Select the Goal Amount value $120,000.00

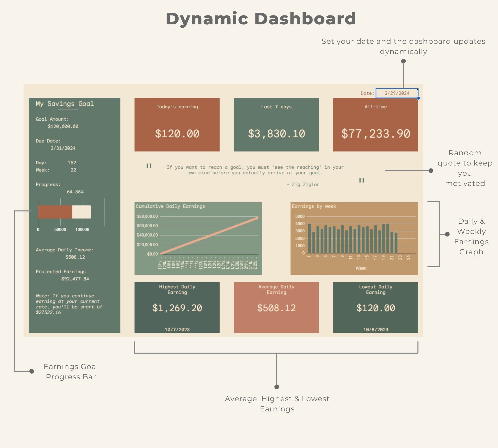(63, 126)
